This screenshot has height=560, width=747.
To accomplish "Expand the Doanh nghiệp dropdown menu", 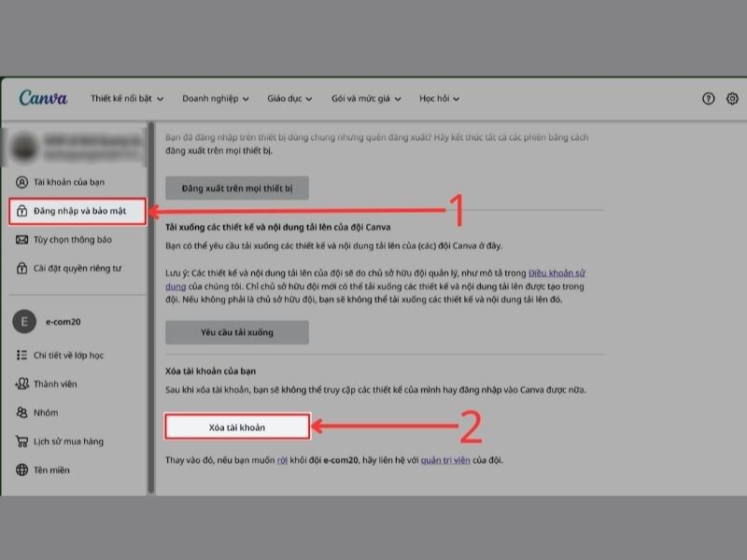I will click(x=216, y=99).
